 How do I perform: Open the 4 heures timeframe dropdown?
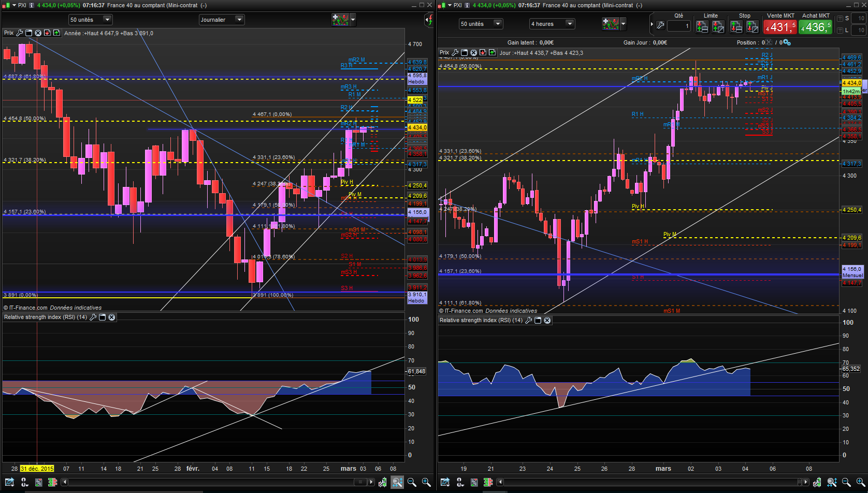(552, 24)
